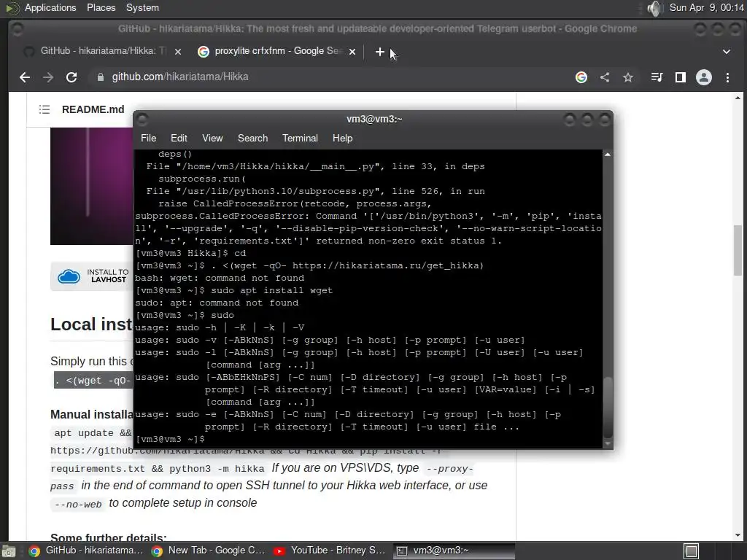Screen dimensions: 747x560
Task: Open Chrome window menu icon in titlebar
Action: pyautogui.click(x=18, y=29)
